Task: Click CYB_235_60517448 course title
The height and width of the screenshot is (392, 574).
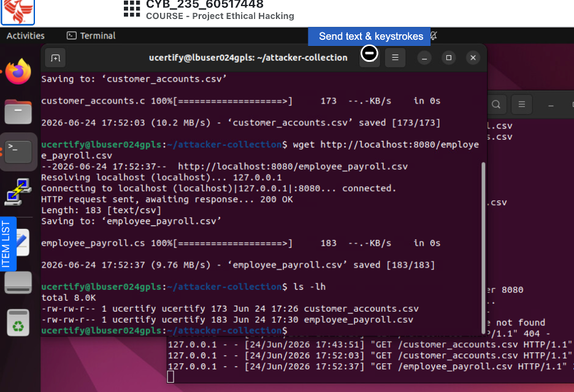Action: tap(205, 4)
